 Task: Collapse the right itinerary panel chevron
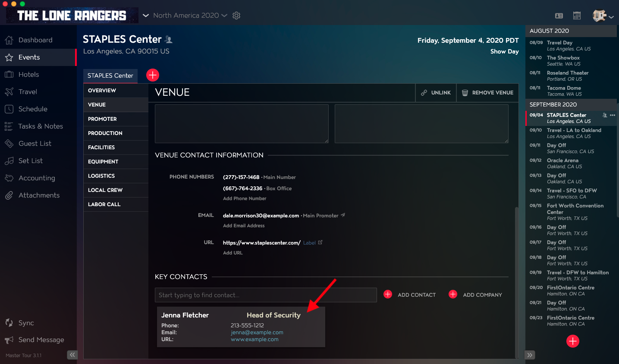tap(530, 355)
